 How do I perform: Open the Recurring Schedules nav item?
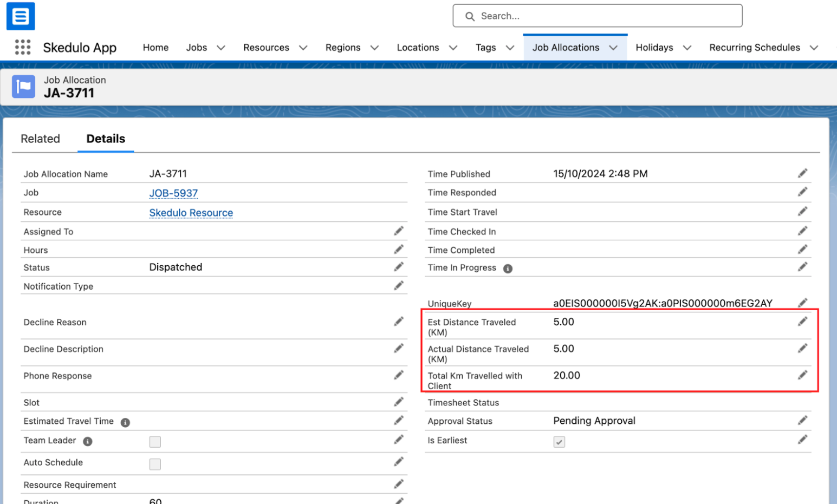755,48
